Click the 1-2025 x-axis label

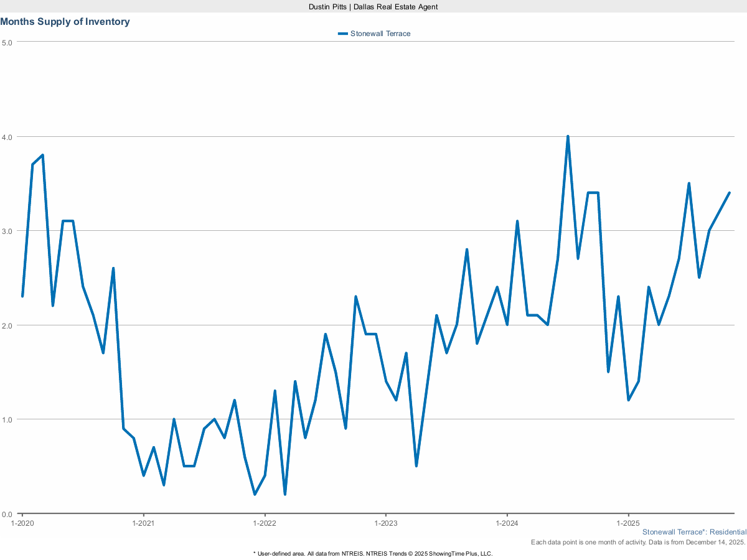pyautogui.click(x=628, y=523)
